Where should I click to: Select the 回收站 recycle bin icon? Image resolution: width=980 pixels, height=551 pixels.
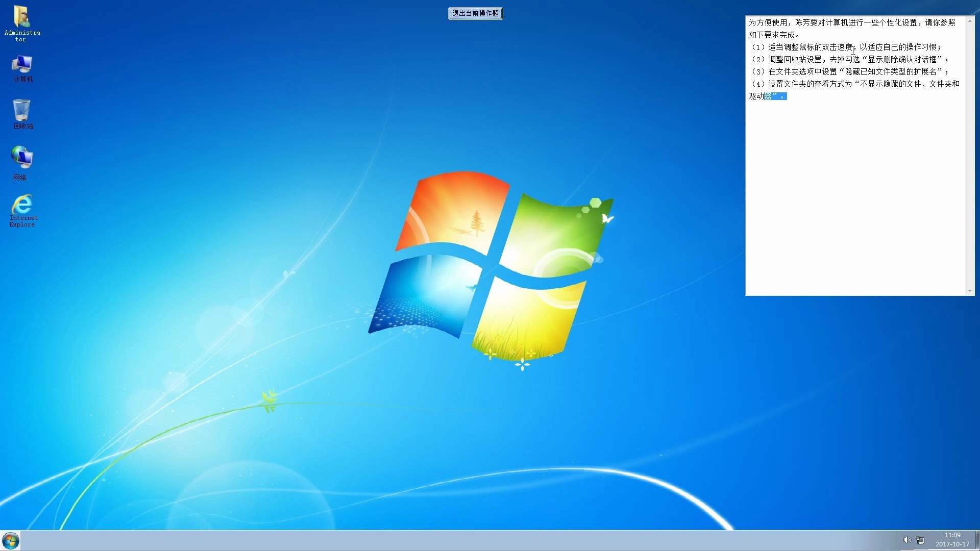[x=22, y=111]
